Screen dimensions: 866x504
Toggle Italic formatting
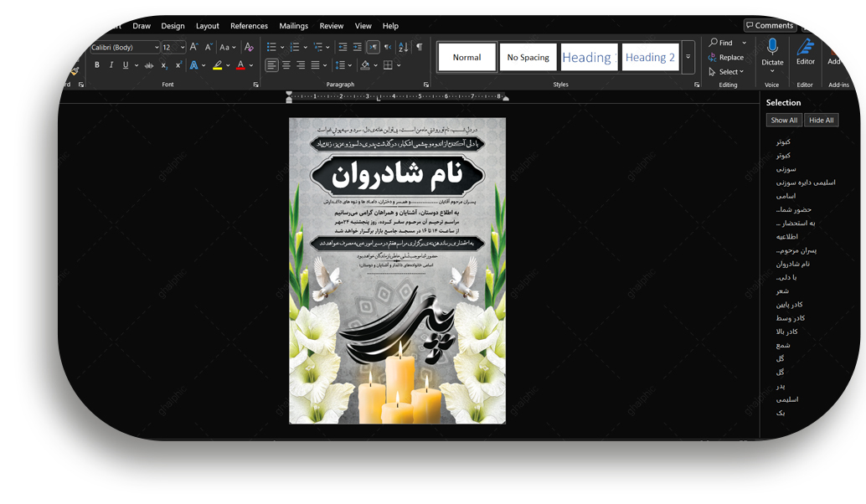tap(111, 65)
